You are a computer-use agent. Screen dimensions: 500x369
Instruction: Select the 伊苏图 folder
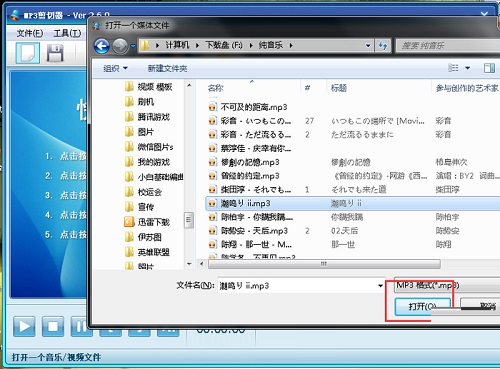pyautogui.click(x=150, y=237)
